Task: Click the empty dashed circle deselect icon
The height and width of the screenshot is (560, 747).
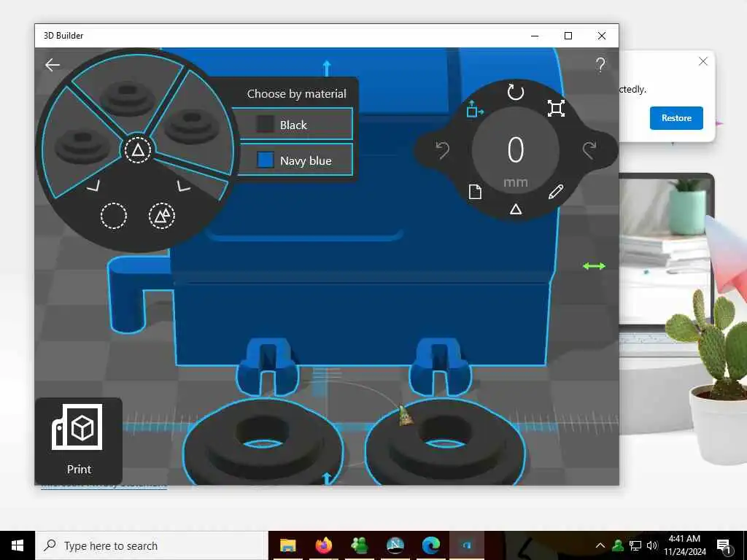Action: pos(114,216)
